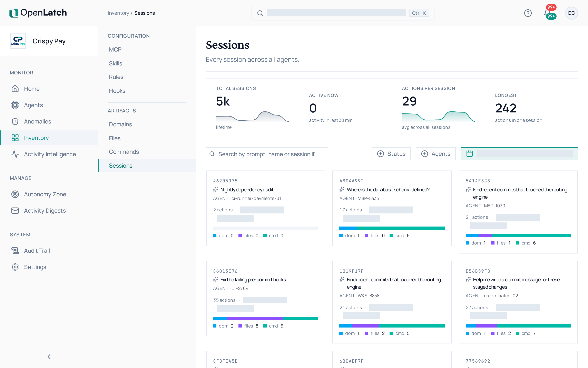Open the Status filter dropdown
This screenshot has height=368, width=588.
click(391, 154)
